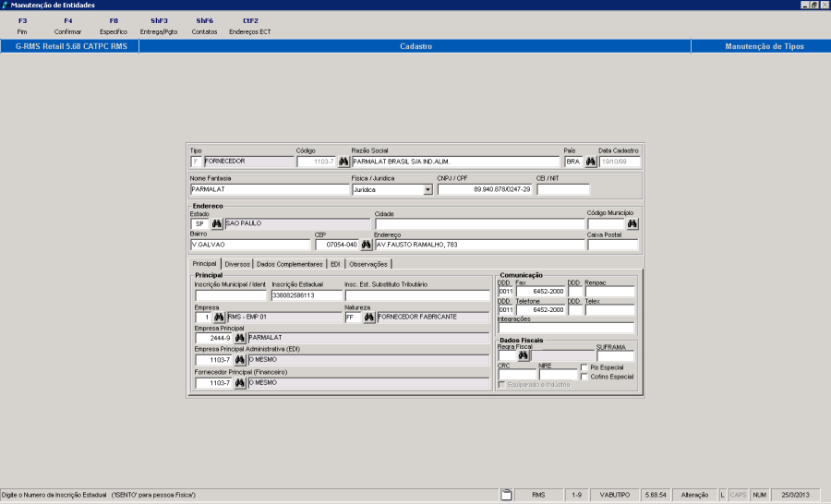Click the F4 Confirmar toolbar command

(x=67, y=26)
